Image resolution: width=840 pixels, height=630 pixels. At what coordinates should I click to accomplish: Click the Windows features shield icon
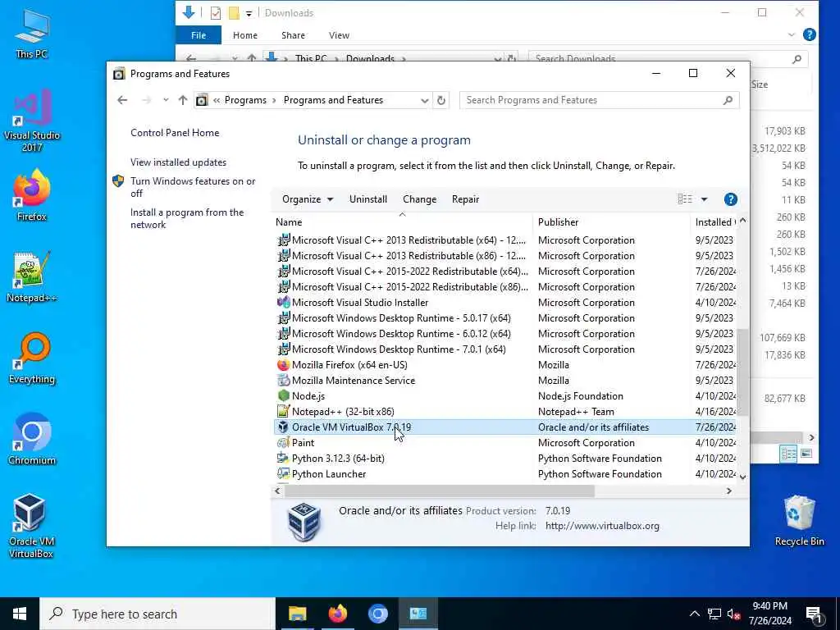click(118, 181)
